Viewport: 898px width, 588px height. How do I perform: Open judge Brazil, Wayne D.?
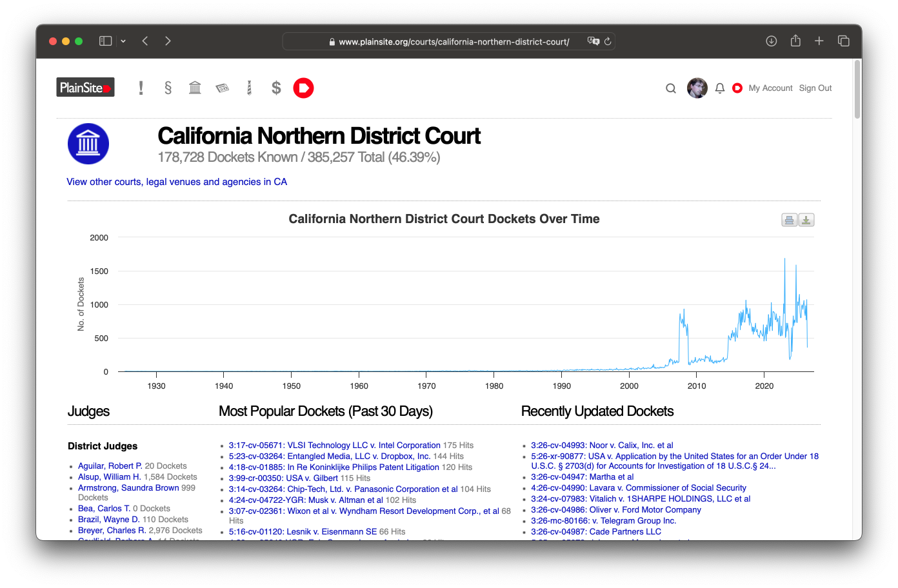109,520
